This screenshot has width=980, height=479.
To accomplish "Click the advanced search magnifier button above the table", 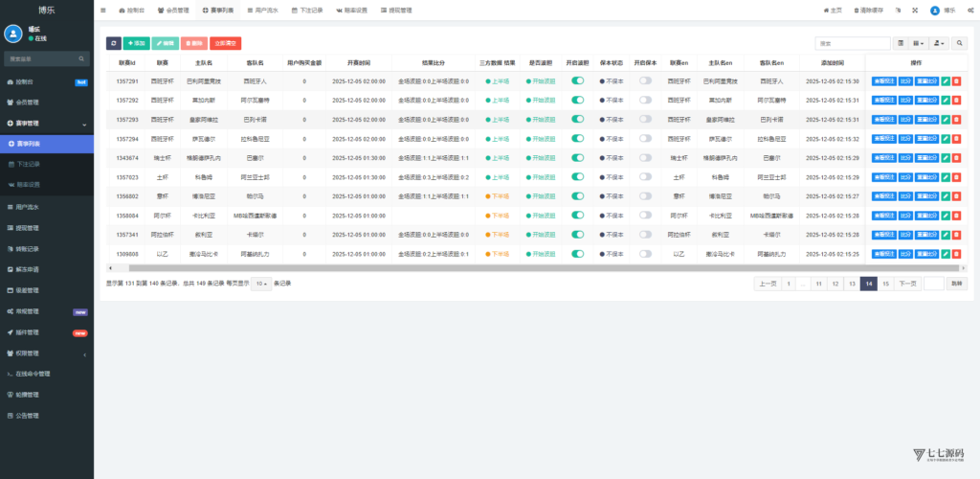I will (960, 43).
